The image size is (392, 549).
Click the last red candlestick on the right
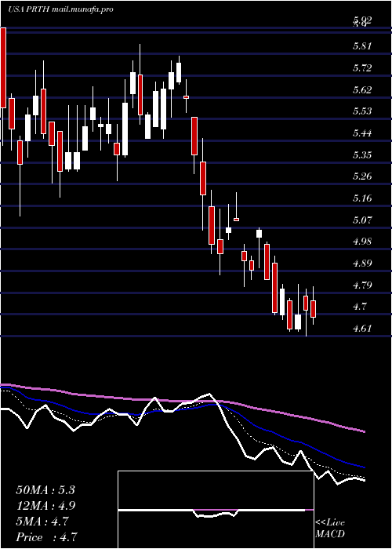pyautogui.click(x=314, y=309)
